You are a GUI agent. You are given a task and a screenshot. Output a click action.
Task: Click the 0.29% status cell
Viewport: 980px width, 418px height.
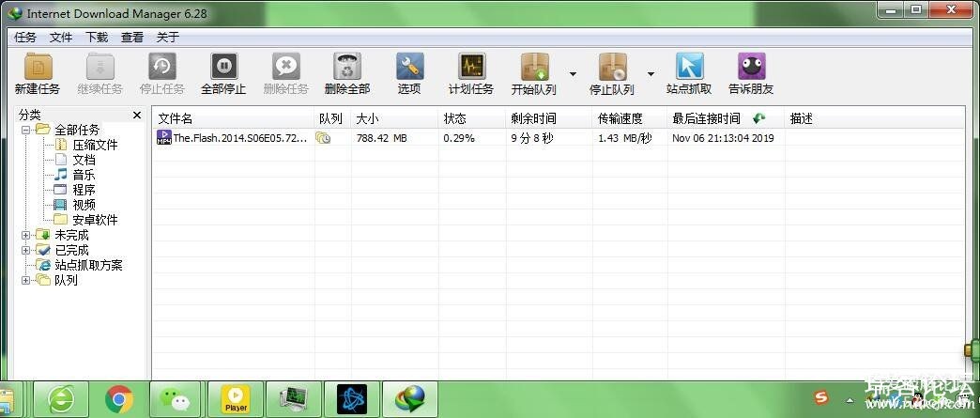tap(459, 138)
